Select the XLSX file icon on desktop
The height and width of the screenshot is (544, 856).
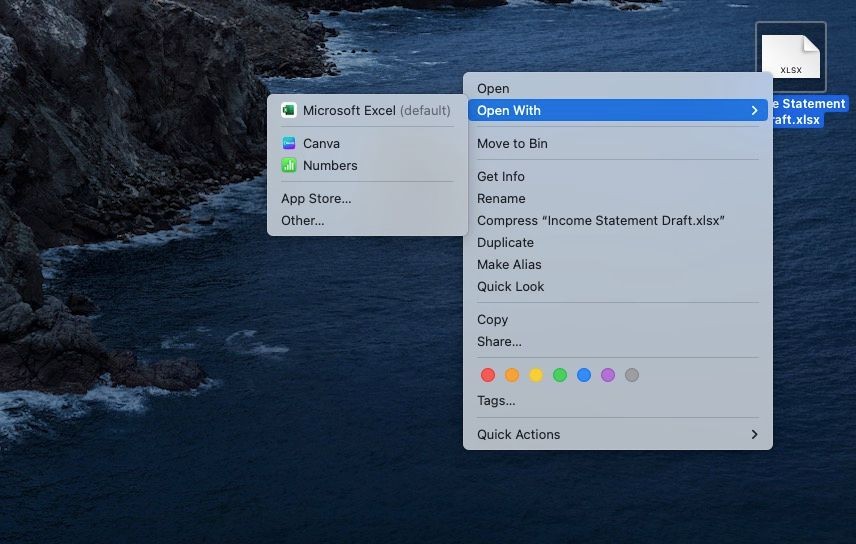tap(790, 57)
